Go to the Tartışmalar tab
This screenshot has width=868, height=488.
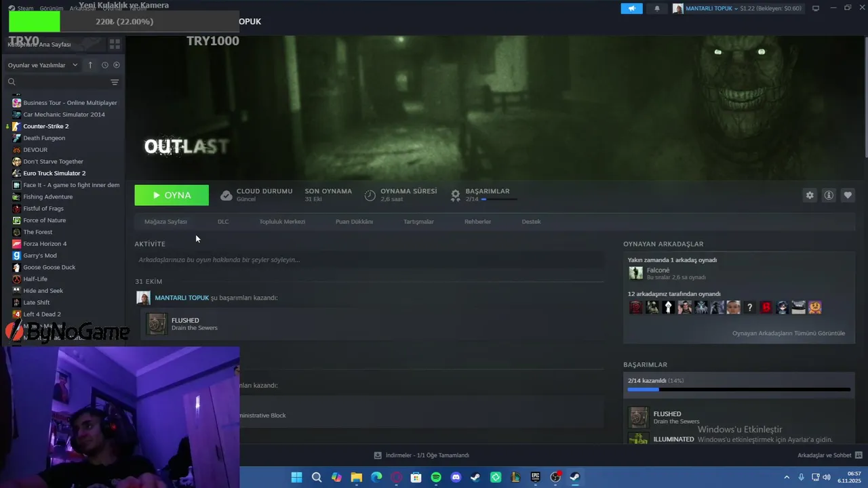[418, 222]
